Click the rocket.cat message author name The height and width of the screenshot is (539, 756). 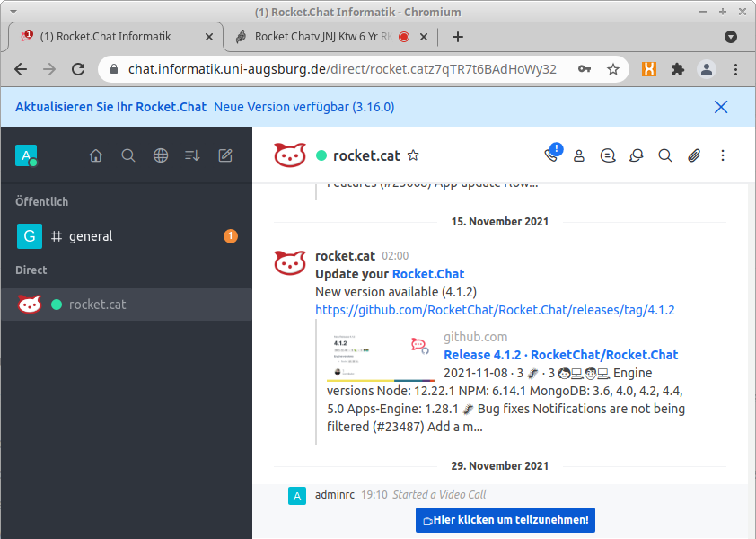point(345,256)
